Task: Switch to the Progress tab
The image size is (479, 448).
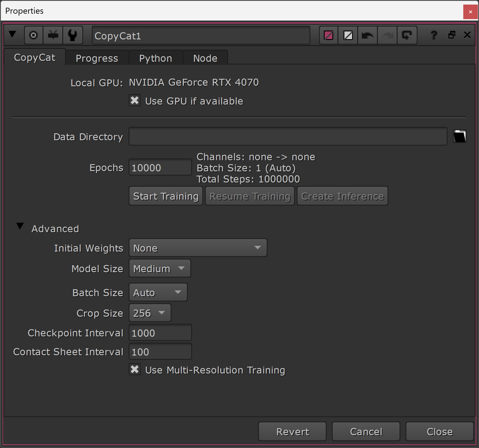Action: pos(97,58)
